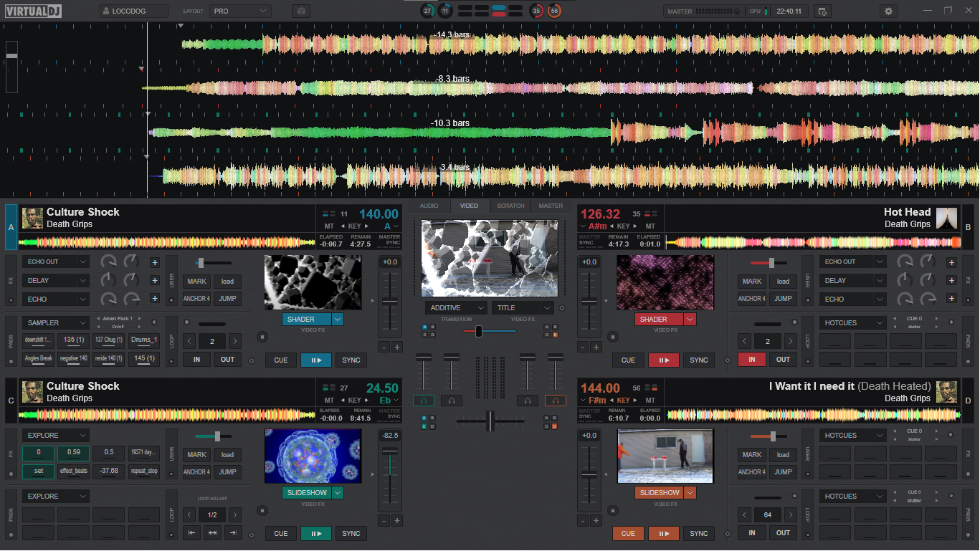The image size is (980, 551).
Task: Click the main horizontal crossfader
Action: click(x=490, y=421)
